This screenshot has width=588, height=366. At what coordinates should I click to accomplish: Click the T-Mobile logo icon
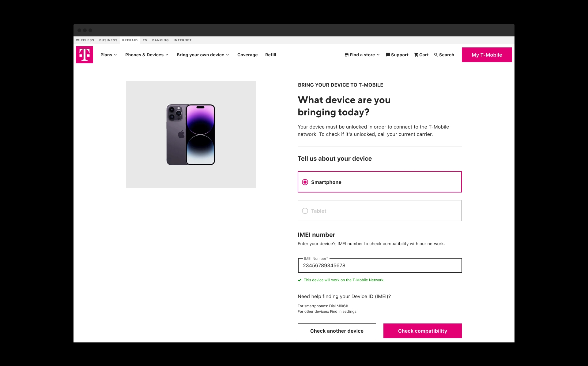click(x=85, y=55)
